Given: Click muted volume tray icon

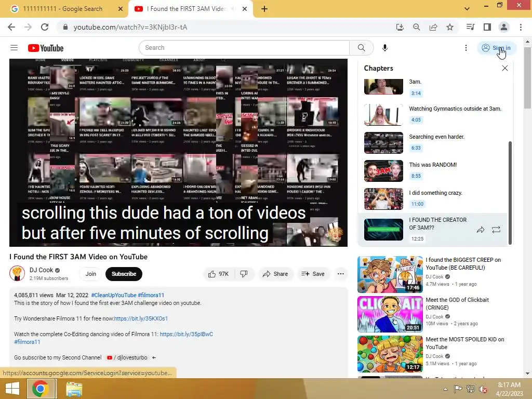Looking at the screenshot, I should pos(483,389).
